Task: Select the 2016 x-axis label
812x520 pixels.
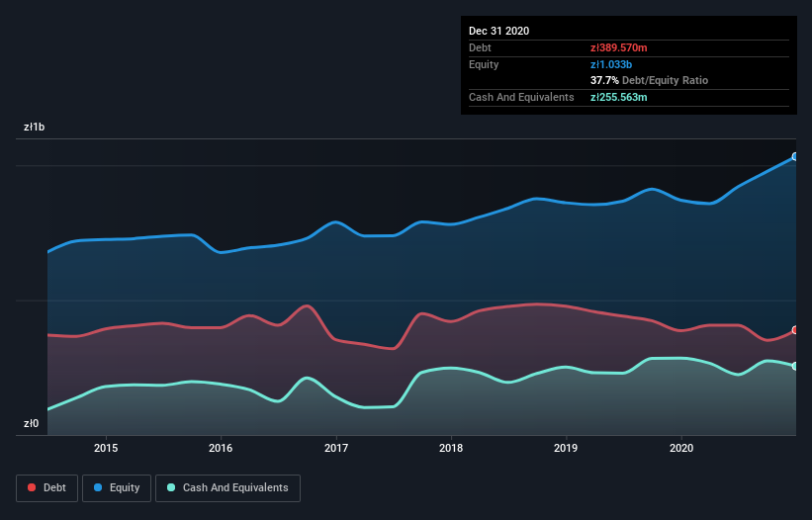Action: tap(221, 448)
